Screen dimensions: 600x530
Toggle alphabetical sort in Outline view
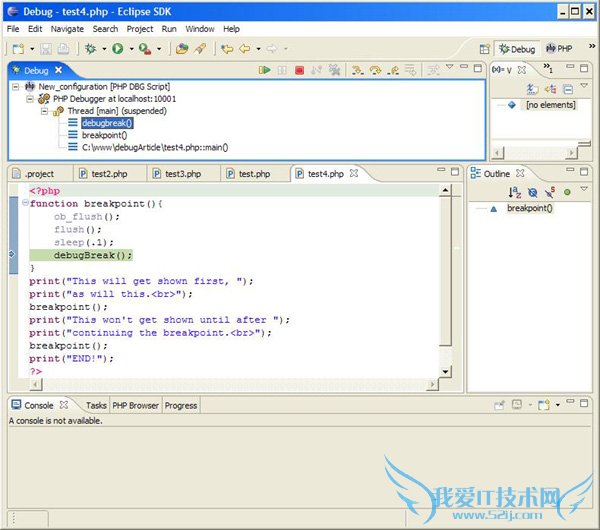tap(515, 192)
